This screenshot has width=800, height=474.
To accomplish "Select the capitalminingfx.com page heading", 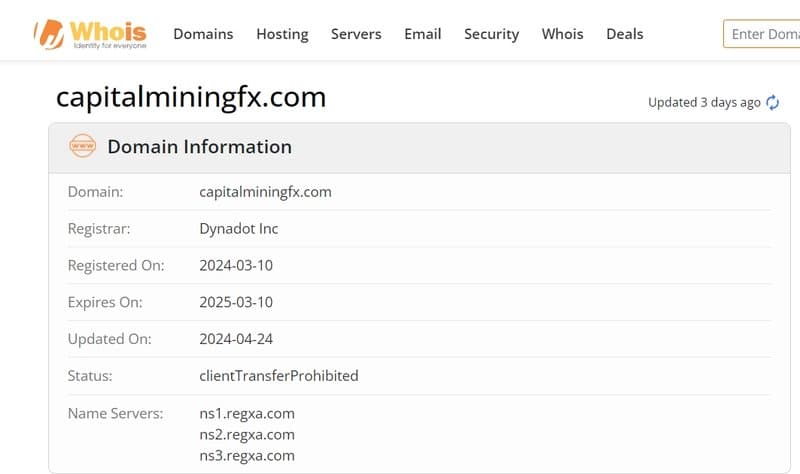I will (x=191, y=97).
